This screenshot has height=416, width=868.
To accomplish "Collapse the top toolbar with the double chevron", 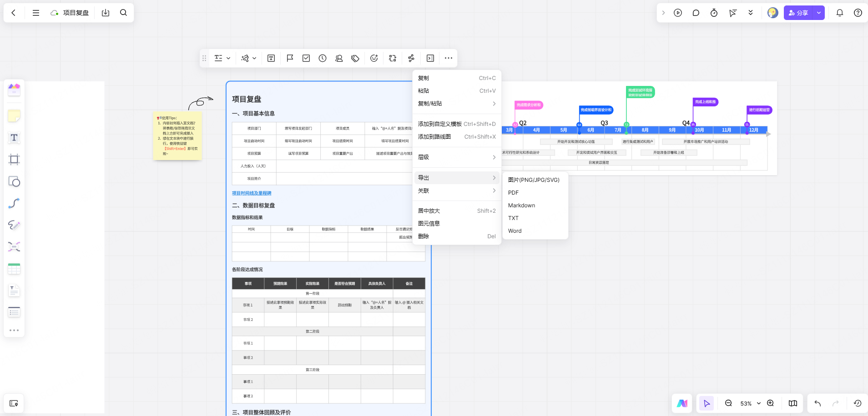I will click(750, 13).
